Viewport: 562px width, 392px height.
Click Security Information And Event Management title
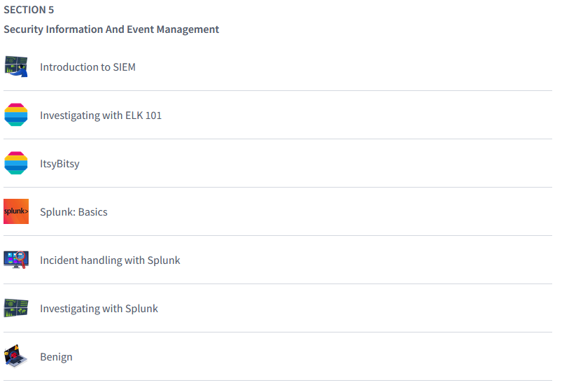pos(111,29)
